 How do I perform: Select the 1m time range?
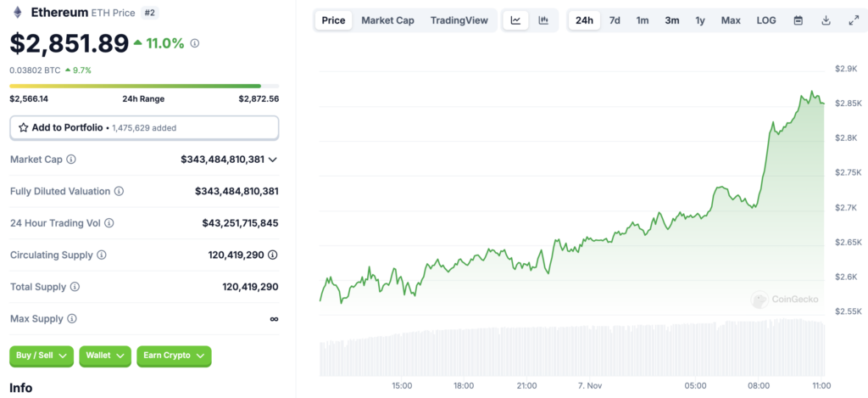643,20
